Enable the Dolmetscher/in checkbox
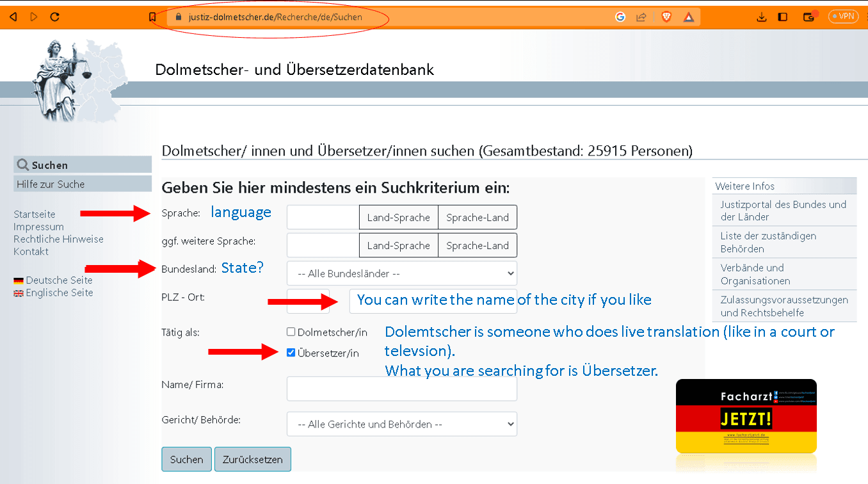The height and width of the screenshot is (484, 868). point(291,332)
